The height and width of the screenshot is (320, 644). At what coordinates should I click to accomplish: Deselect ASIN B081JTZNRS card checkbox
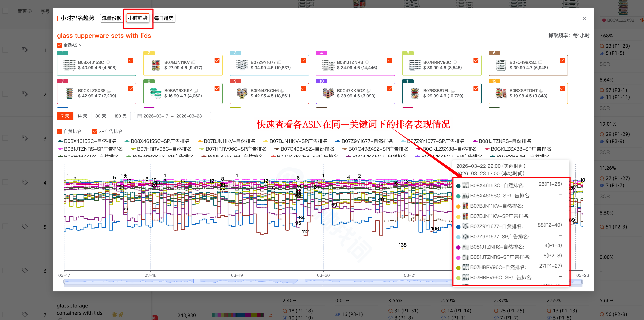pos(389,60)
